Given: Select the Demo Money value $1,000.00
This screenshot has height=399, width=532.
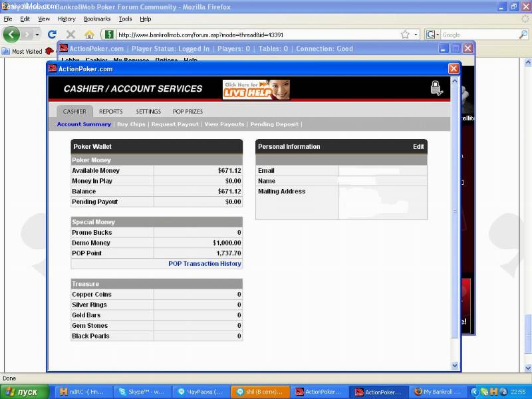Looking at the screenshot, I should [227, 243].
